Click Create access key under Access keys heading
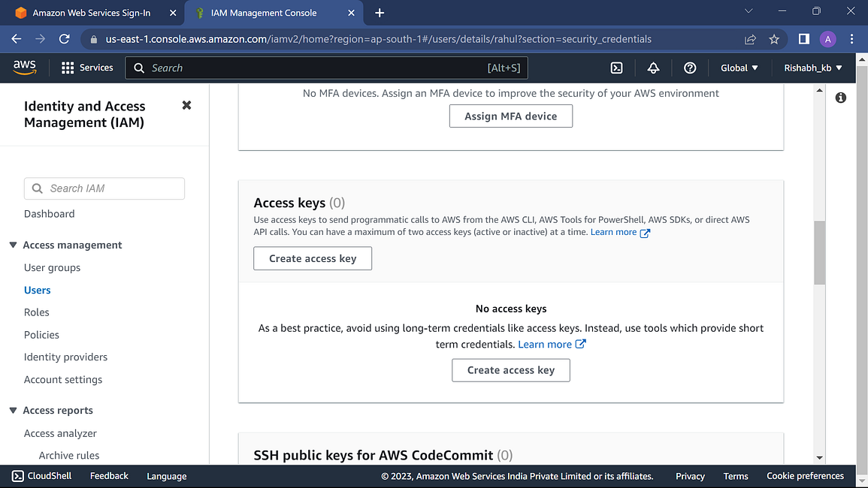The image size is (868, 488). 313,258
